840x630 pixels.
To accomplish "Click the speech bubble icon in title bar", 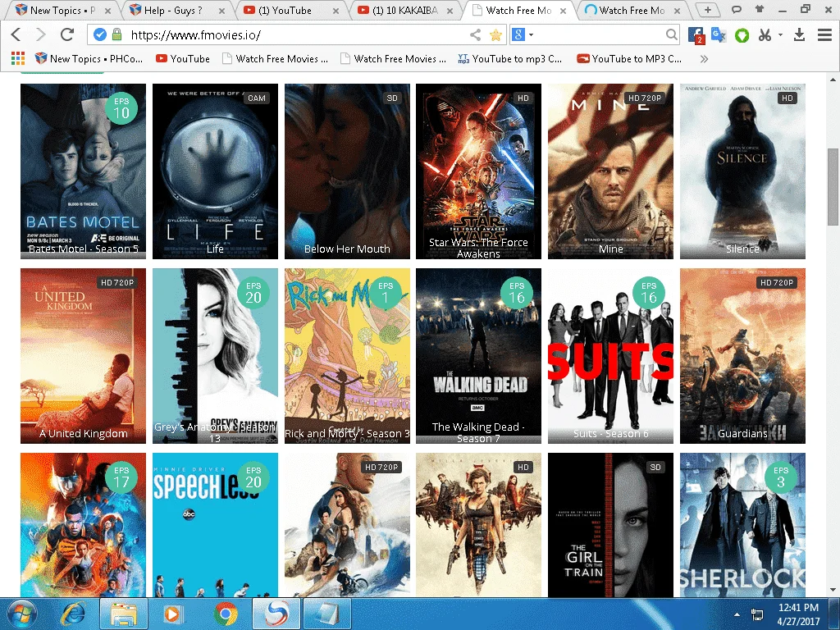I will click(x=737, y=9).
